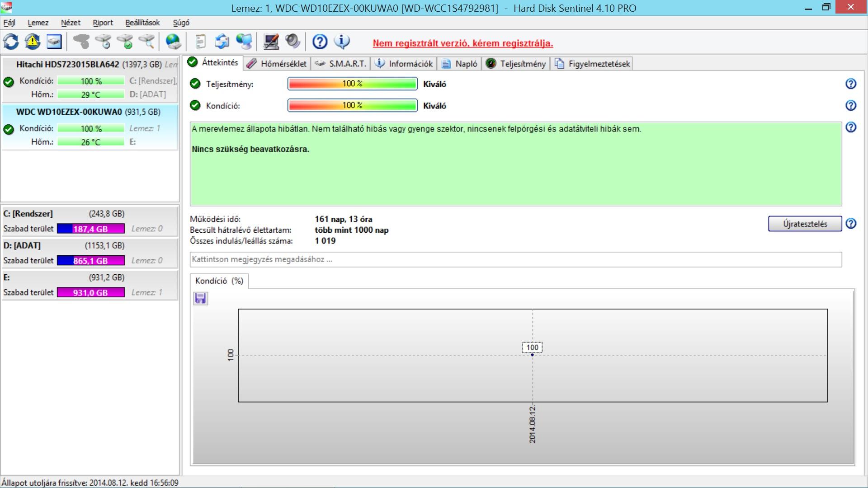Click the refresh with warning triangle icon
The height and width of the screenshot is (488, 868).
point(33,42)
